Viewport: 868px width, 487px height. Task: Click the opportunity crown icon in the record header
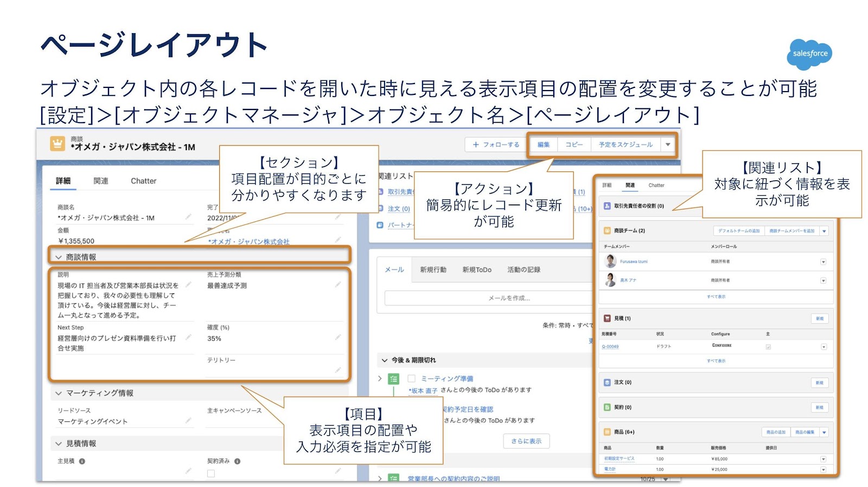[x=58, y=144]
